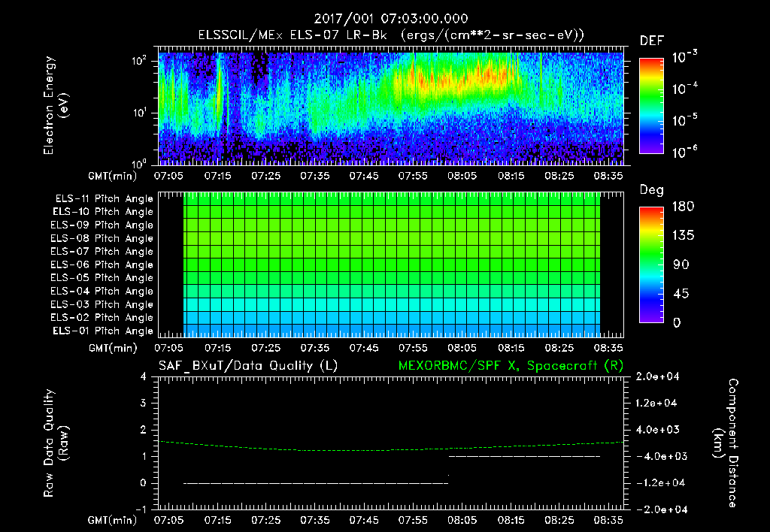Click the timestamp title 2017/001 07:03:00.000
The height and width of the screenshot is (532, 770).
[x=391, y=19]
